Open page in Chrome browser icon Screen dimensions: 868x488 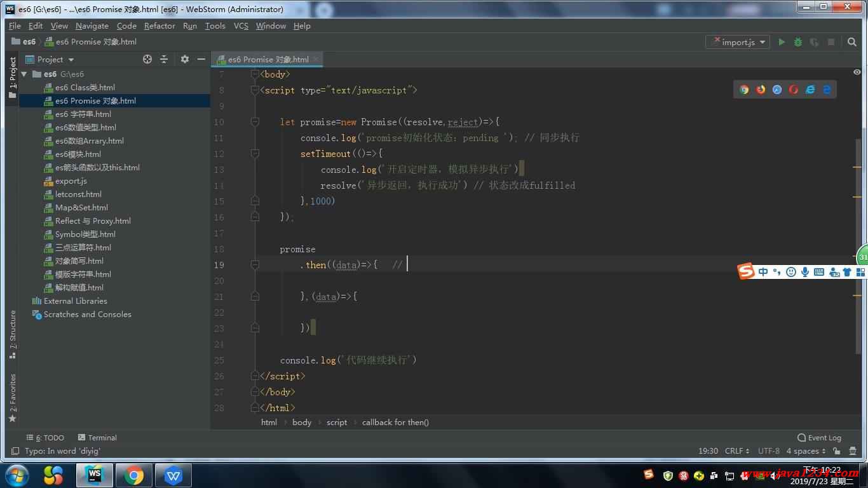744,90
